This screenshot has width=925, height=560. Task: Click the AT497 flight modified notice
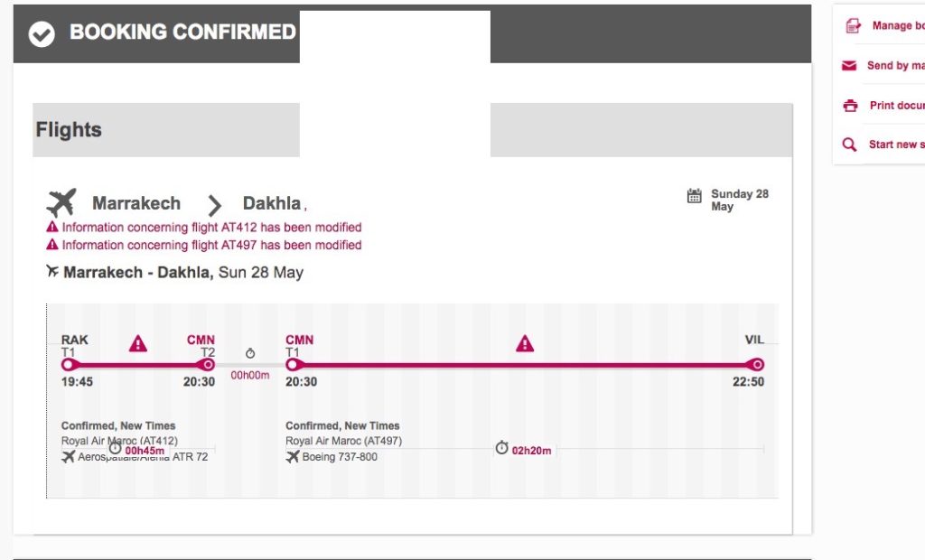[211, 246]
